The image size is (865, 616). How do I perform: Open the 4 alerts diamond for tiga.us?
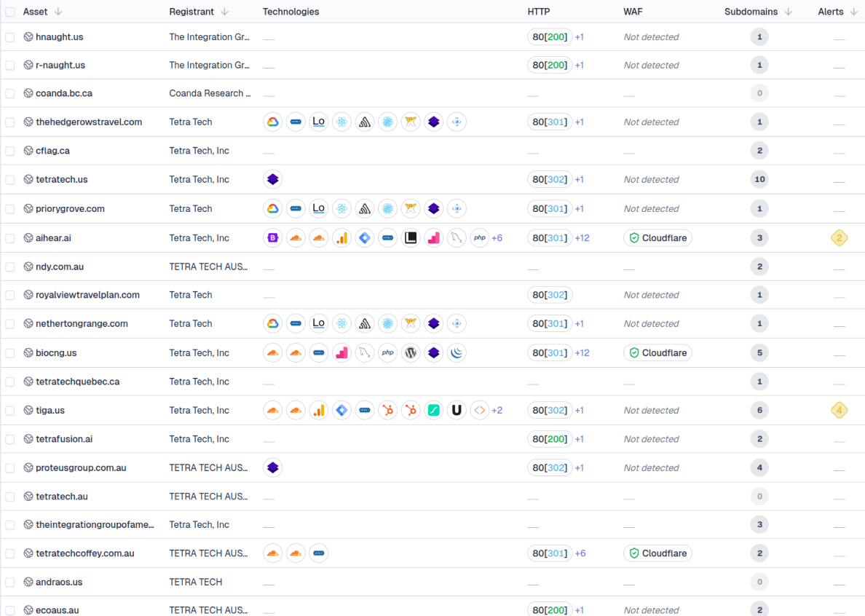pos(839,410)
